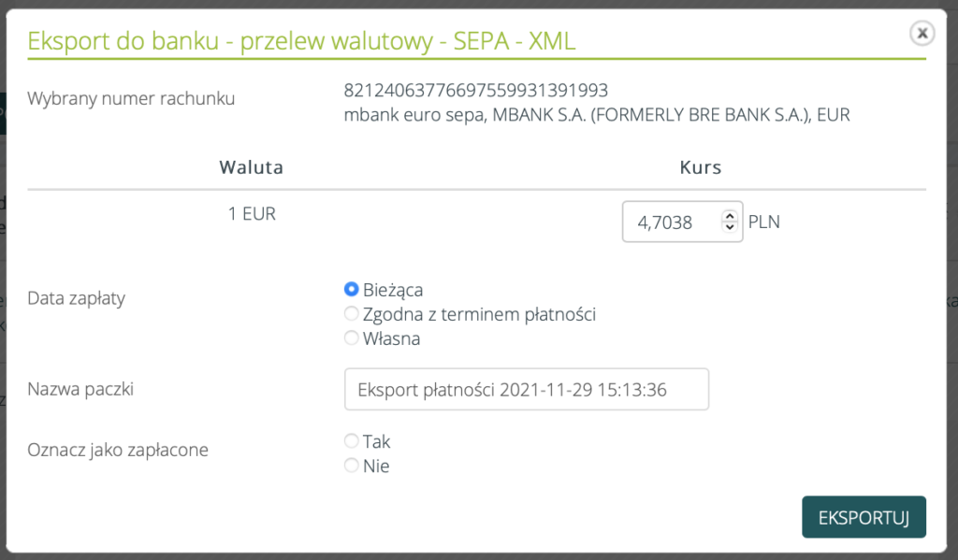958x560 pixels.
Task: Click the dialog title Eksport do banku
Action: pyautogui.click(x=302, y=40)
